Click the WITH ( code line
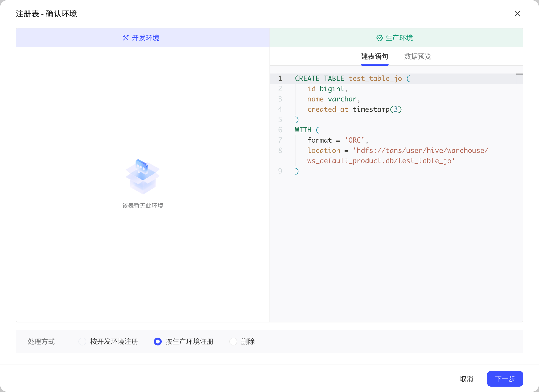539x392 pixels. pos(307,130)
